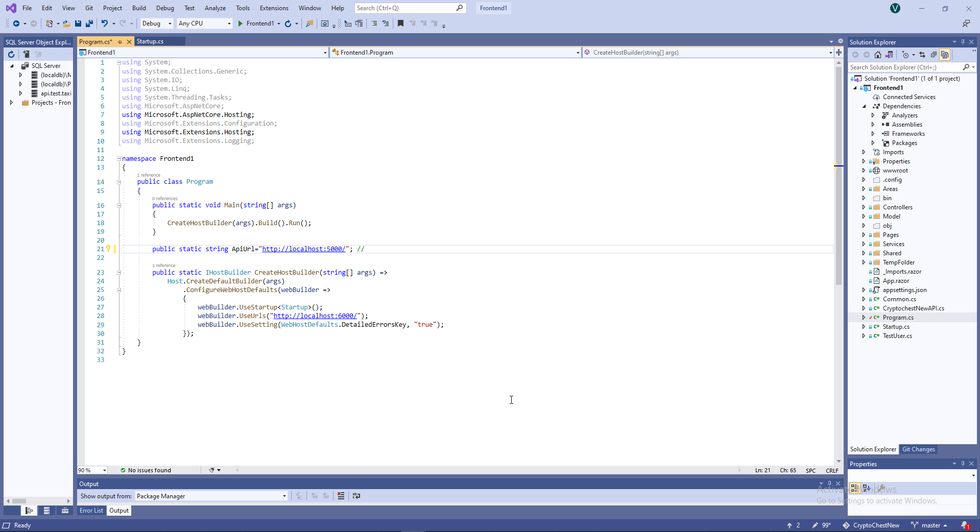Image resolution: width=980 pixels, height=532 pixels.
Task: Click the Add SQL Server icon
Action: 26,54
